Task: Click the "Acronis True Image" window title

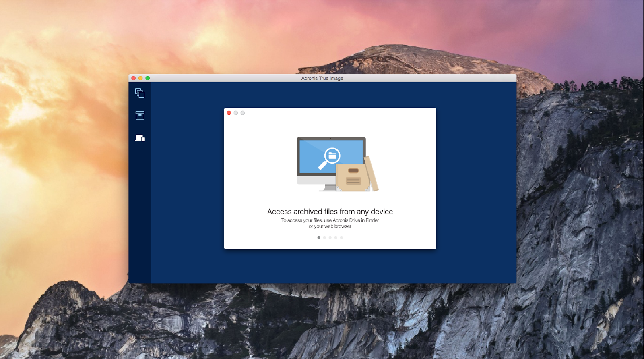Action: [322, 78]
